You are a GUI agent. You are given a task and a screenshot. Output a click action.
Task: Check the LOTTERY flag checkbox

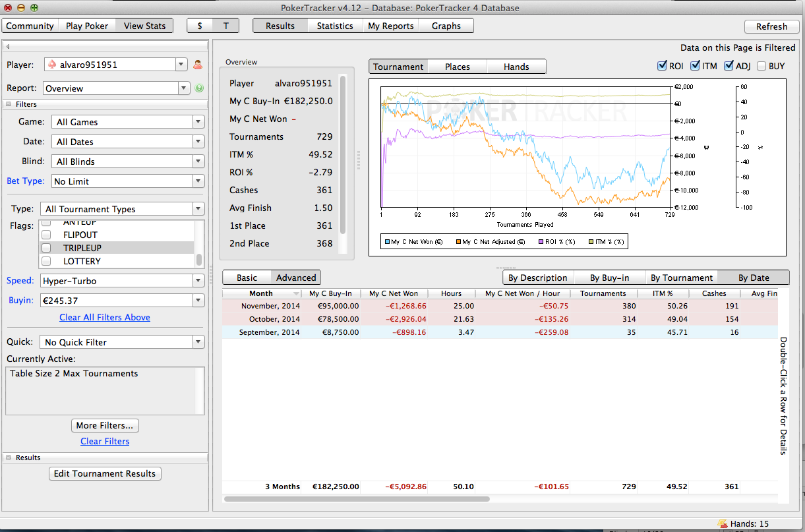pyautogui.click(x=46, y=261)
